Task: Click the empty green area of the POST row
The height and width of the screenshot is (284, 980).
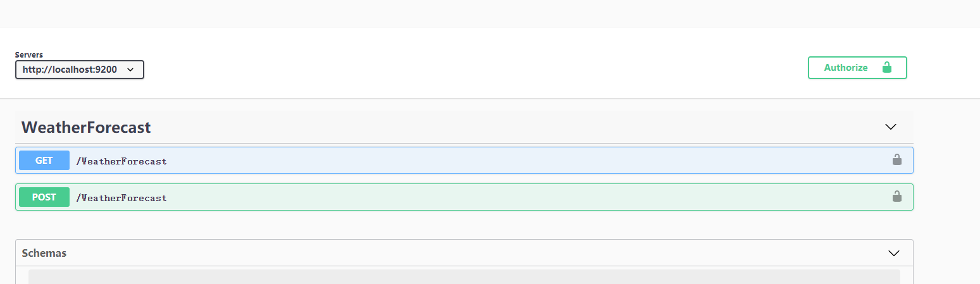Action: pyautogui.click(x=525, y=197)
